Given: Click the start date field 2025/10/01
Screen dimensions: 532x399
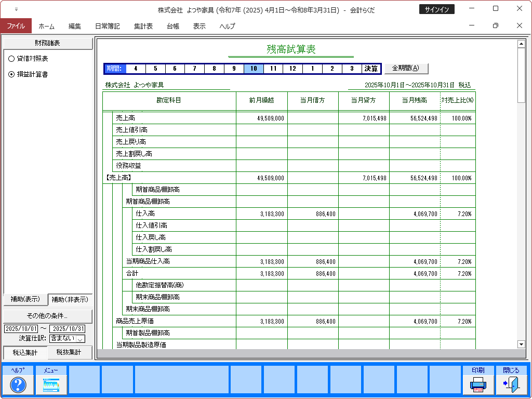Looking at the screenshot, I should pos(21,329).
